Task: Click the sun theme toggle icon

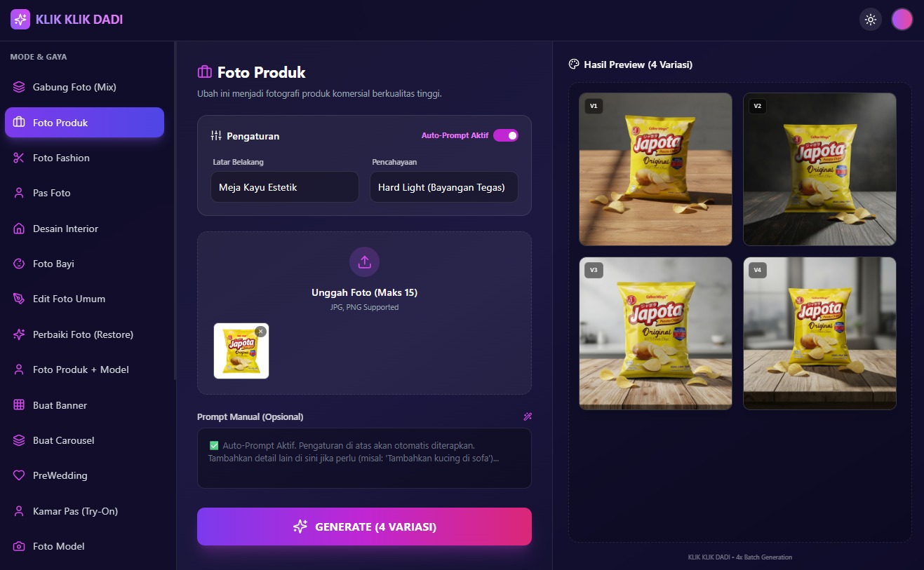Action: coord(871,20)
